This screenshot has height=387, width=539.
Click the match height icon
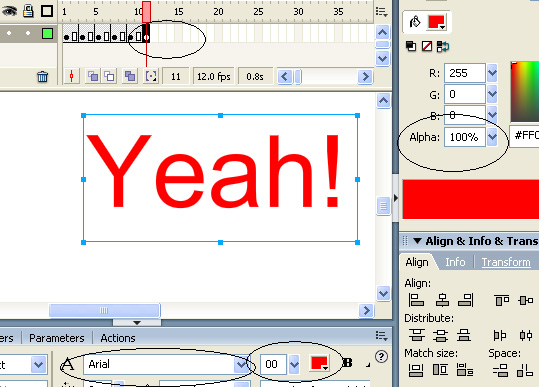click(440, 370)
